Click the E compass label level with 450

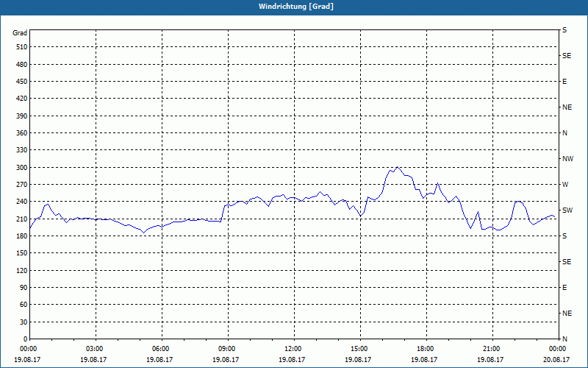click(x=564, y=82)
